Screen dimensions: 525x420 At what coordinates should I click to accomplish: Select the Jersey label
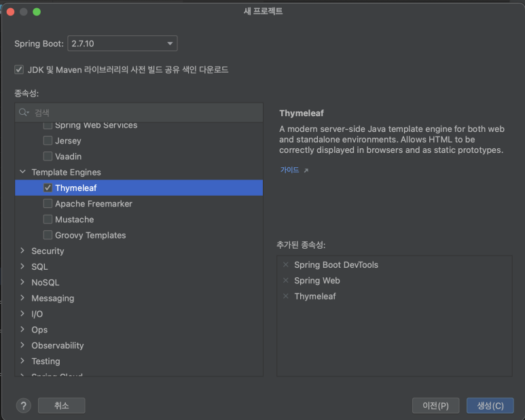coord(68,141)
